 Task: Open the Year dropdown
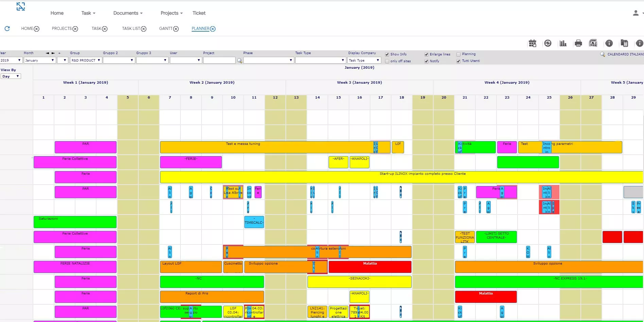[x=11, y=60]
